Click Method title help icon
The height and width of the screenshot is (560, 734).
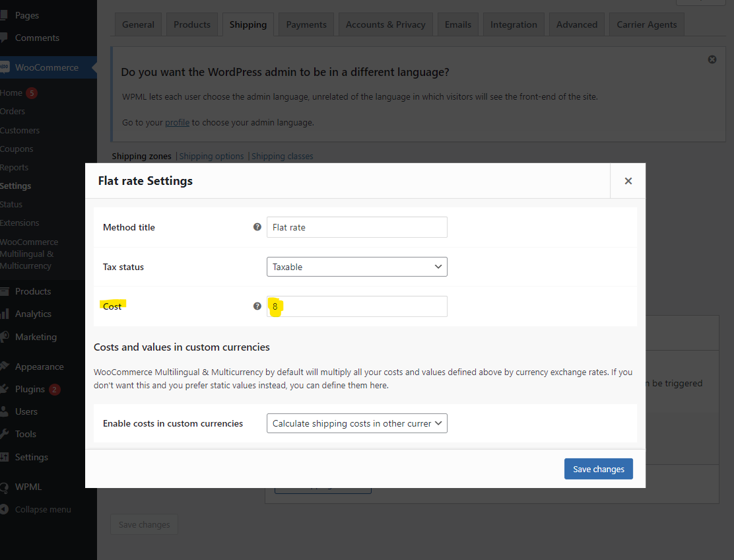257,227
